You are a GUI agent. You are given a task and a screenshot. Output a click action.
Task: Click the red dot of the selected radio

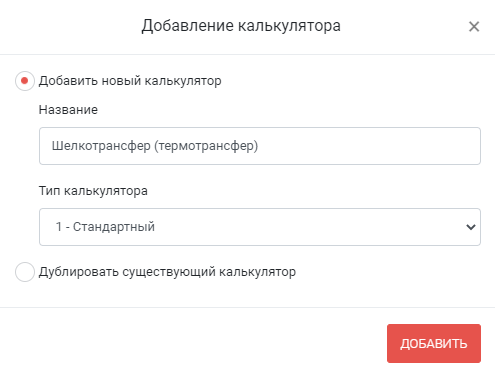click(x=24, y=81)
